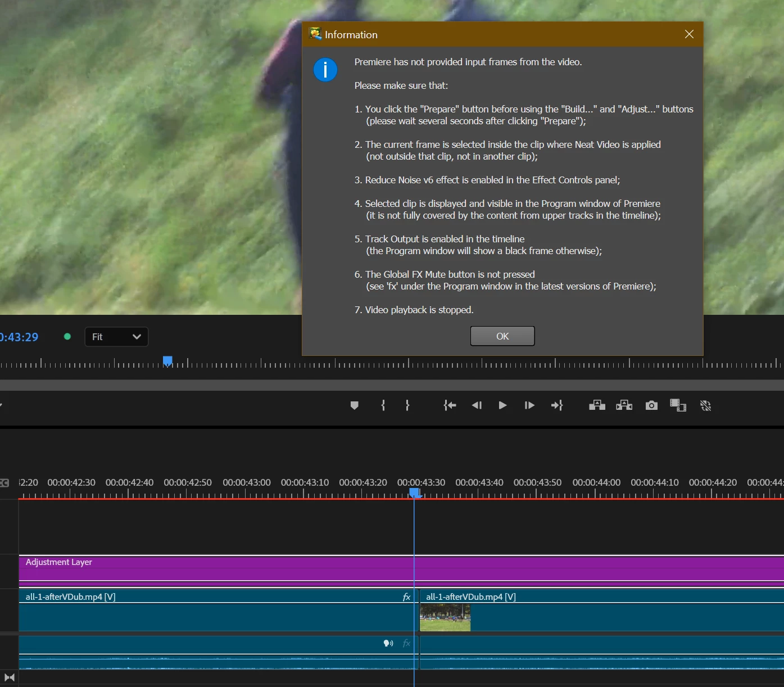Click the fx badge on the audio clip
Image resolution: width=784 pixels, height=687 pixels.
click(x=407, y=643)
